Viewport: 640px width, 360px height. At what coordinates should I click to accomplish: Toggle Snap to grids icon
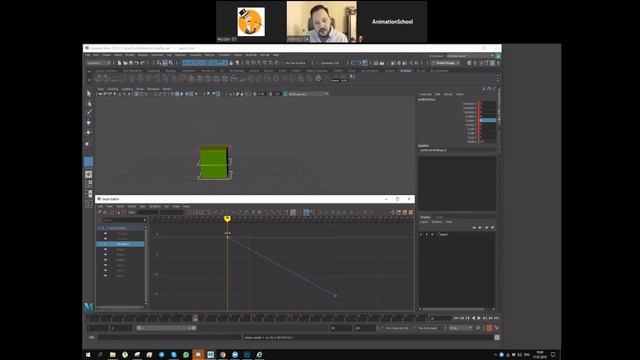[248, 63]
